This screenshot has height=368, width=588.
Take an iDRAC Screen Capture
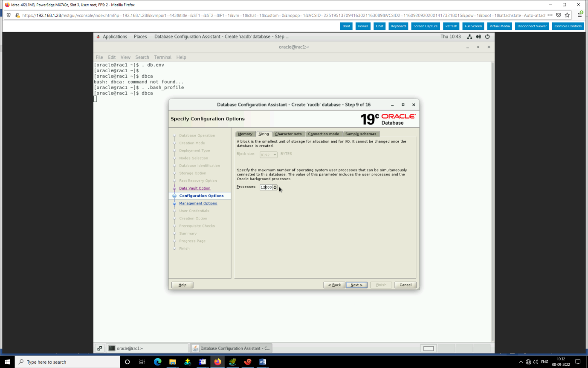(426, 26)
